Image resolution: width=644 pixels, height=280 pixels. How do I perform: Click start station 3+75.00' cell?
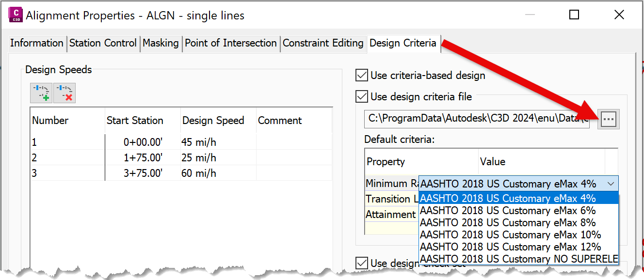143,173
